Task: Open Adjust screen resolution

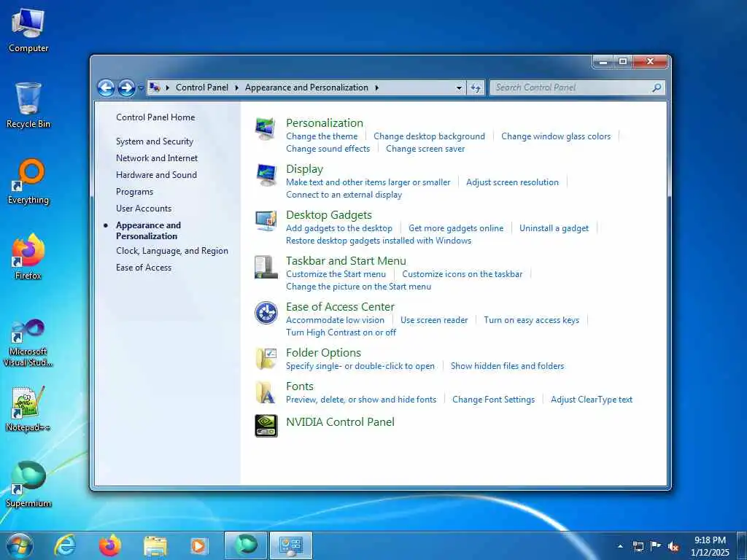Action: 512,182
